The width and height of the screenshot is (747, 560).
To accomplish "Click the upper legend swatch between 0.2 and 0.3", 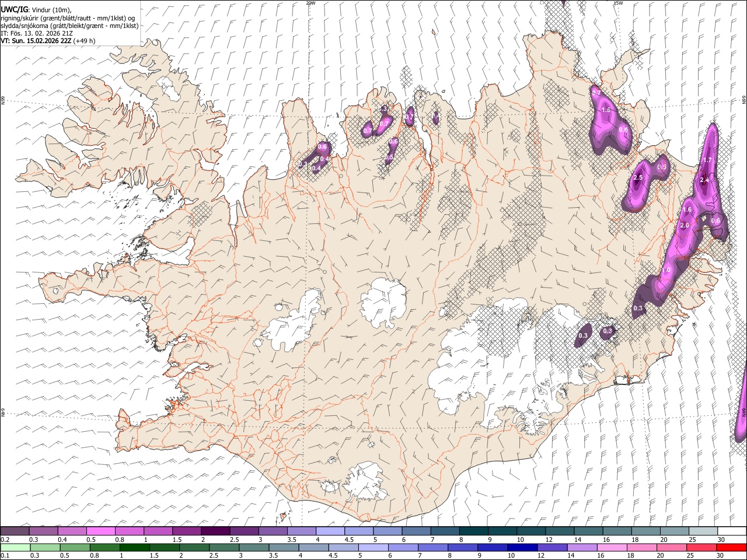I will (15, 531).
